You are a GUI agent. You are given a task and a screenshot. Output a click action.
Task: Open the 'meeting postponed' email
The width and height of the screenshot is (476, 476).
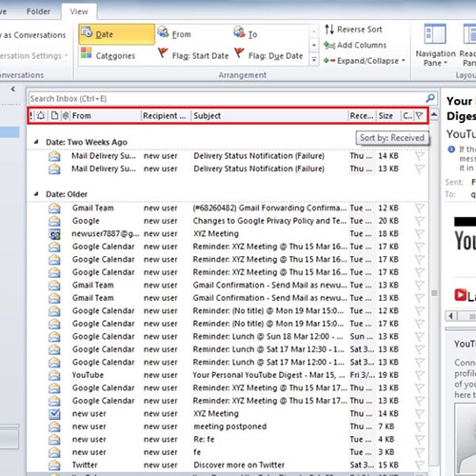pos(228,426)
